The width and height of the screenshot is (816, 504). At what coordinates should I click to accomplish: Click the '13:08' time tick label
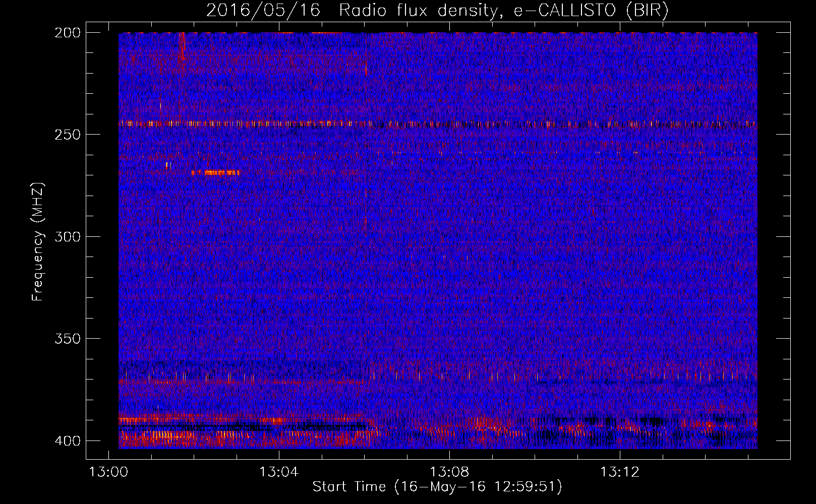[x=449, y=472]
